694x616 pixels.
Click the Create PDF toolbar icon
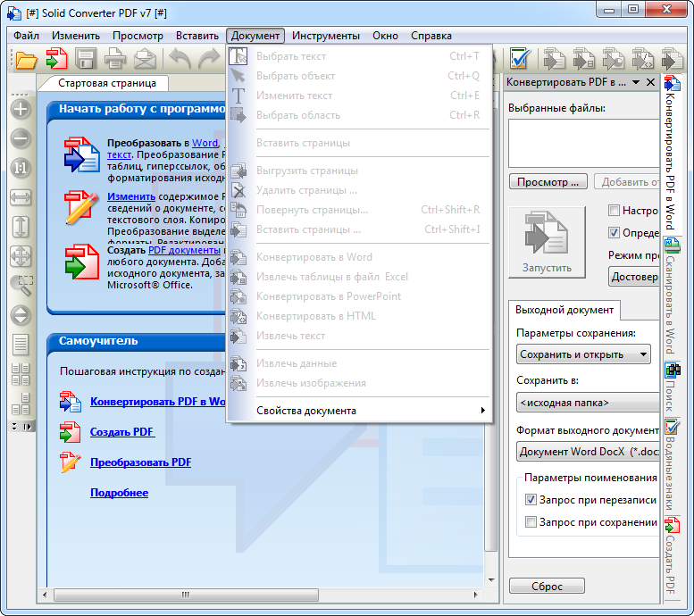point(56,59)
